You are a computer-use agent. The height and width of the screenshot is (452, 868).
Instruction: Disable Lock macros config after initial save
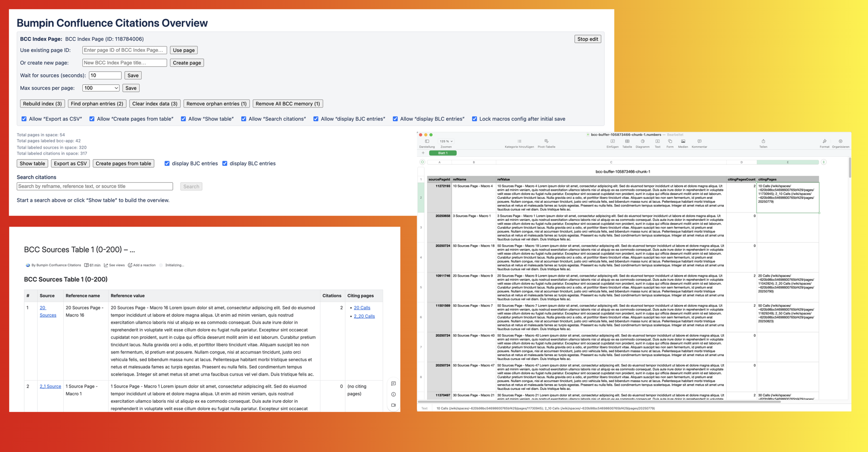474,119
